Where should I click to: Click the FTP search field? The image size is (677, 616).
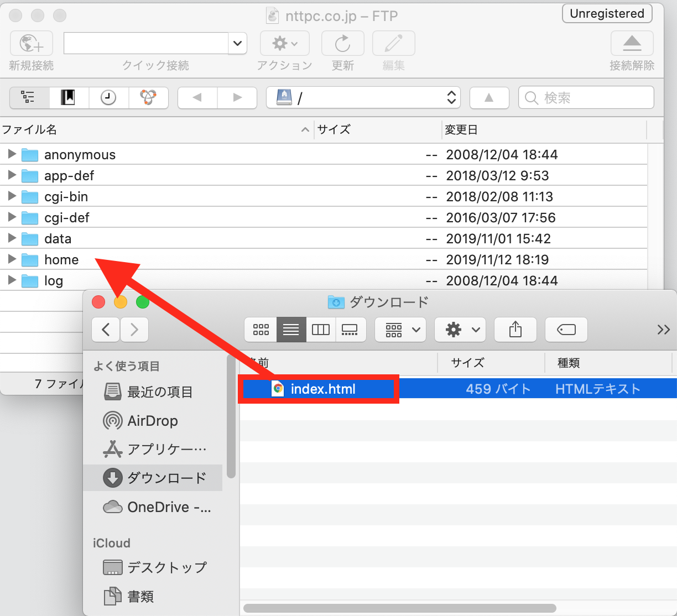(586, 98)
